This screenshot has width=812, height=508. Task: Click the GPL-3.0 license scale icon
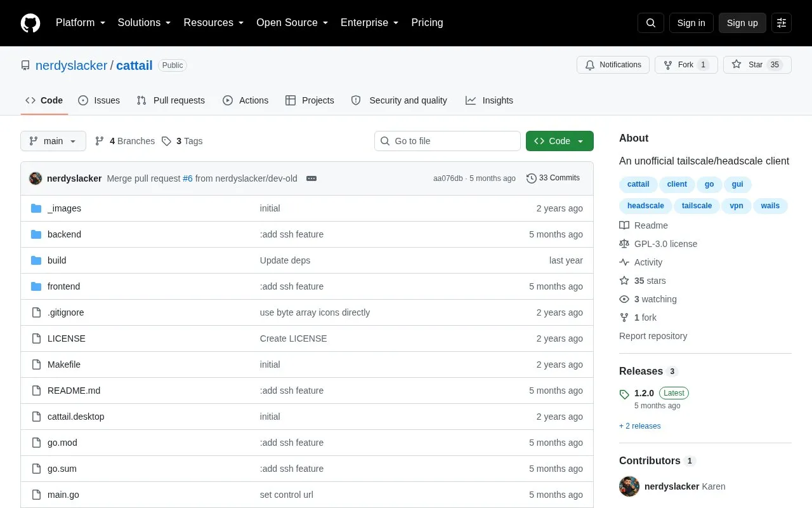pyautogui.click(x=624, y=244)
